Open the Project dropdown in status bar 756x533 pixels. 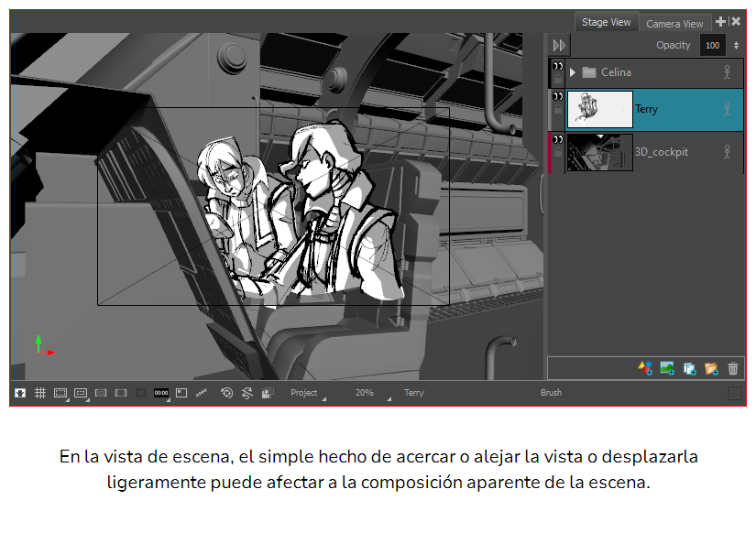coord(307,393)
